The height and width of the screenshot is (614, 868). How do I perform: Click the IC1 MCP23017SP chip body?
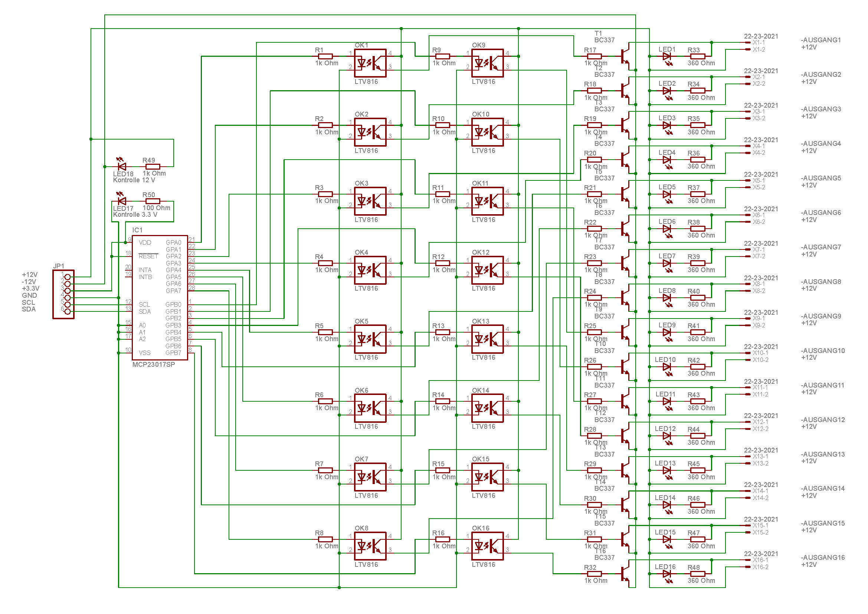pyautogui.click(x=160, y=298)
